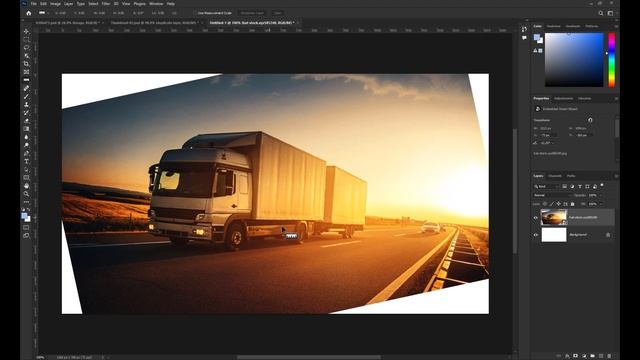Select the Hand tool
640x360 pixels.
tap(27, 186)
